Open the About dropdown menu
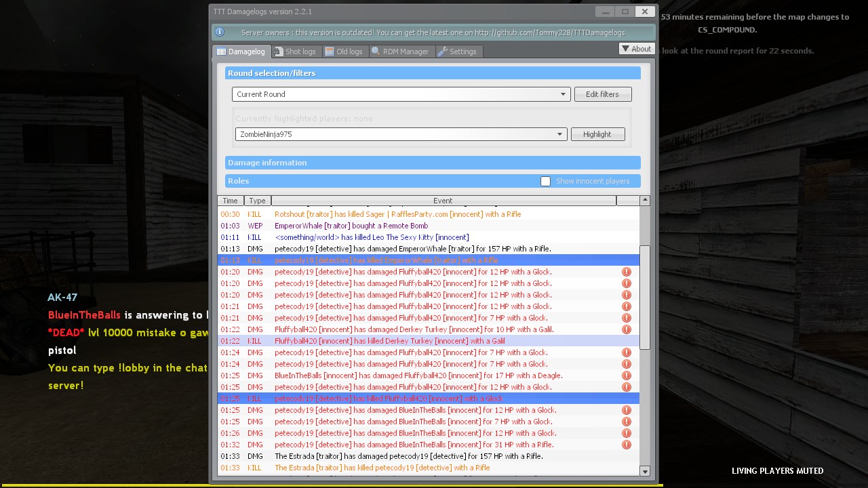The height and width of the screenshot is (488, 868). click(x=636, y=49)
